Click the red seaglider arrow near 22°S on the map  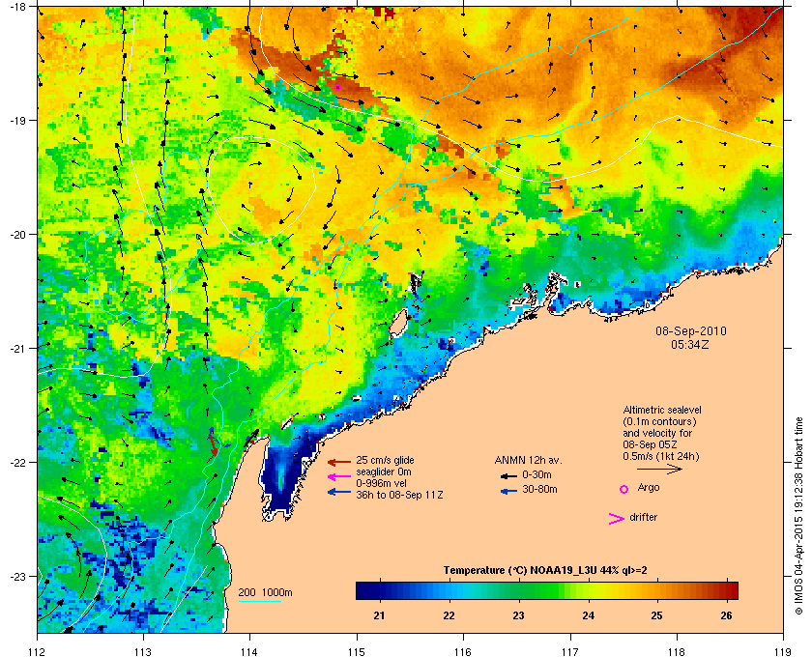coord(213,444)
